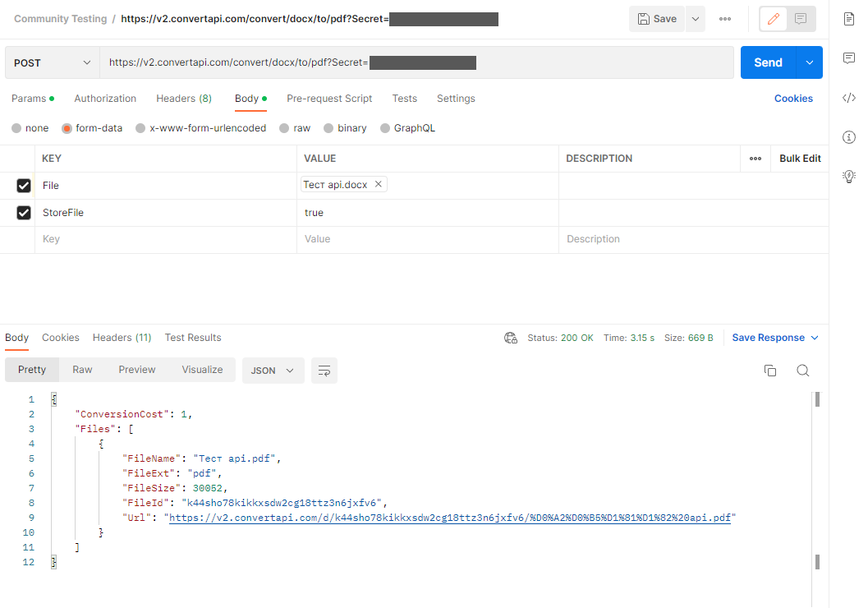The image size is (868, 608).
Task: Uncheck the StoreFile row checkbox
Action: 24,213
